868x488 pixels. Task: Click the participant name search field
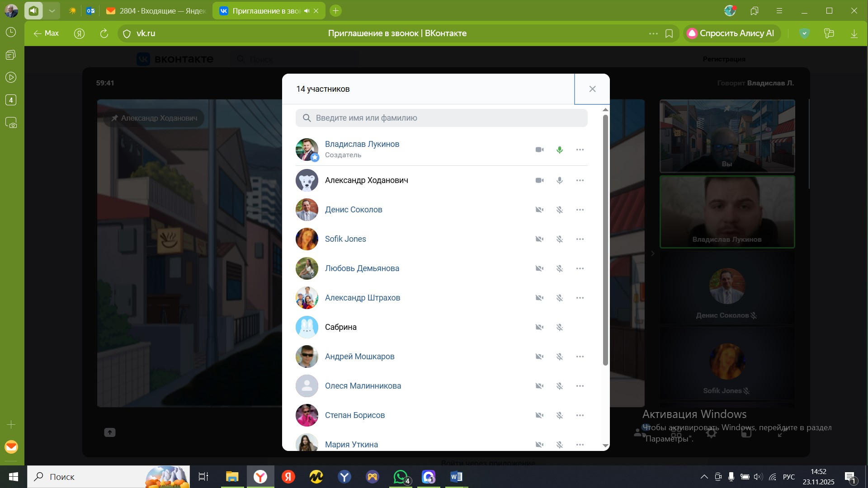pyautogui.click(x=441, y=118)
